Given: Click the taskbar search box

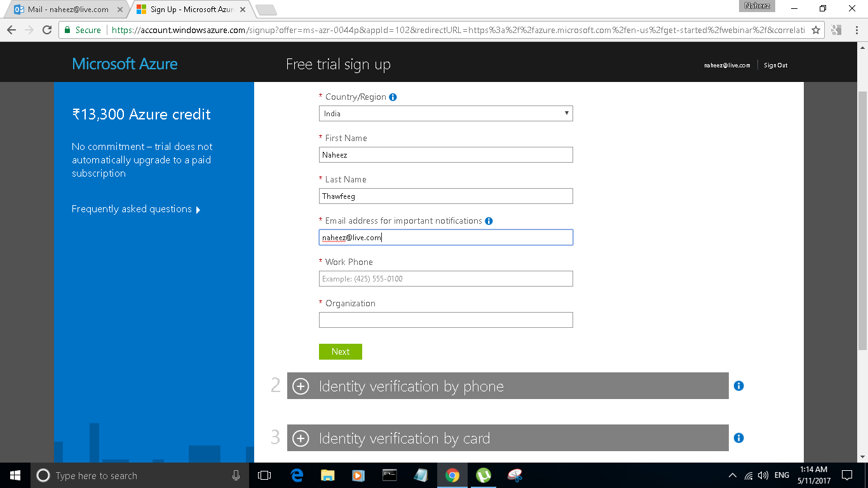Looking at the screenshot, I should coord(140,475).
